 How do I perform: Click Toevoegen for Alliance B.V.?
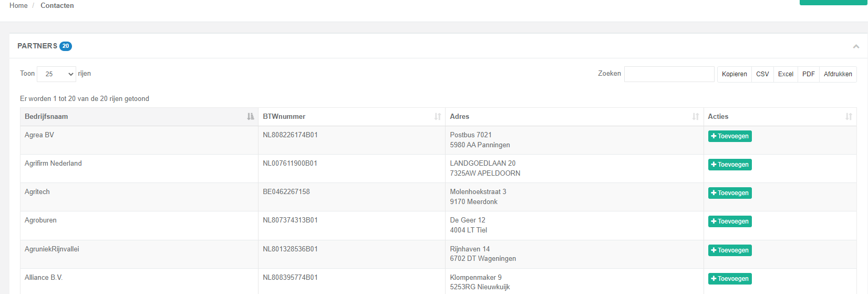pyautogui.click(x=730, y=279)
